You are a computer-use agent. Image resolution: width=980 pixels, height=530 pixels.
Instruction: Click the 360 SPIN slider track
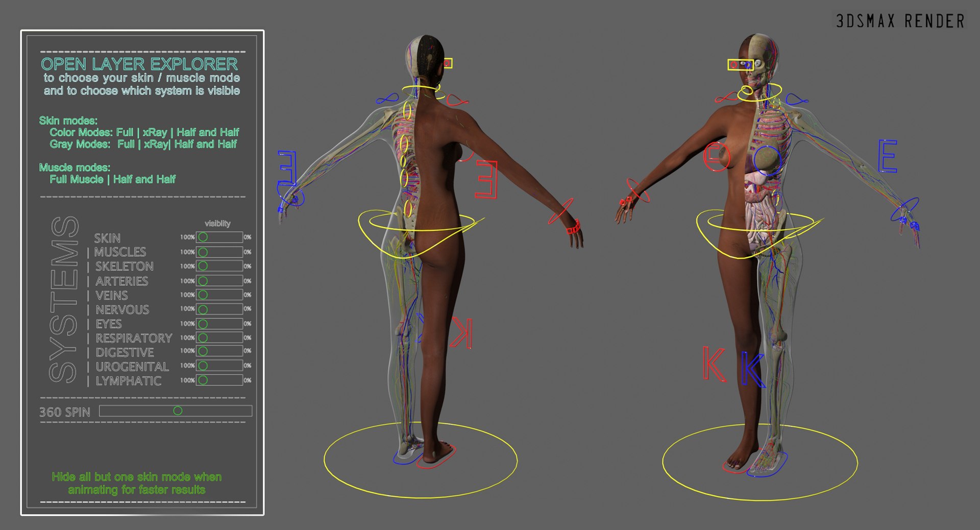pos(176,411)
